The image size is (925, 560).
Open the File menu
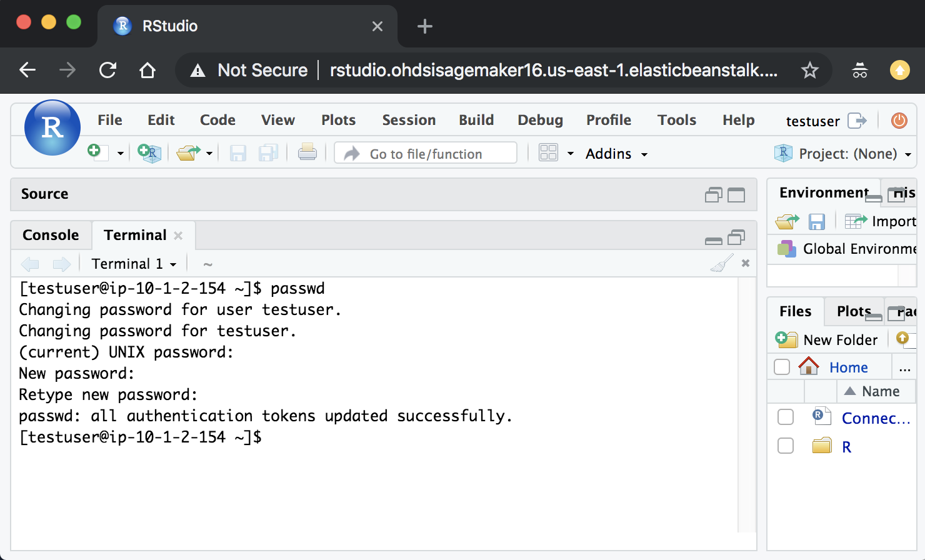110,120
